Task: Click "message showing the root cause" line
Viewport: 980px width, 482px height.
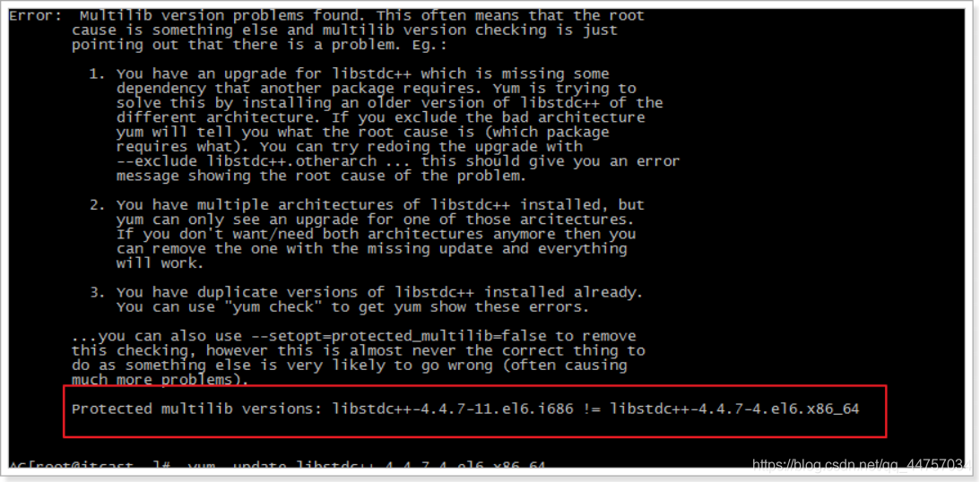Action: tap(321, 176)
